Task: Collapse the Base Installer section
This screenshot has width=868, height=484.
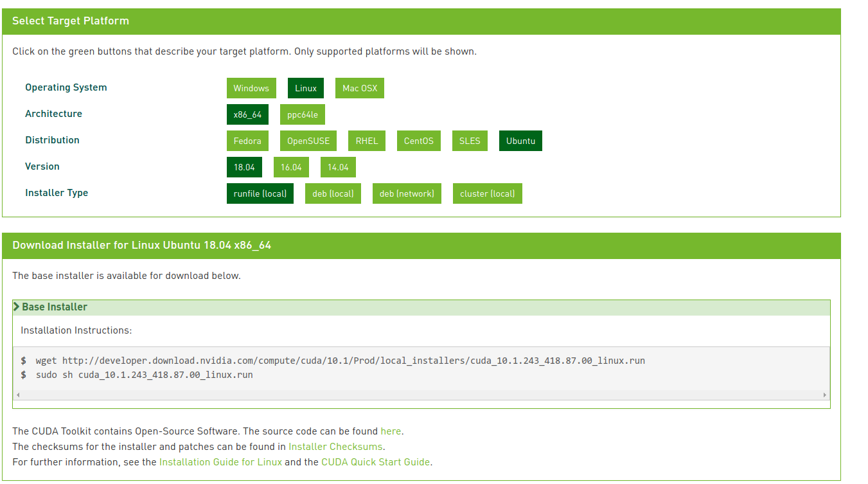Action: [x=421, y=307]
